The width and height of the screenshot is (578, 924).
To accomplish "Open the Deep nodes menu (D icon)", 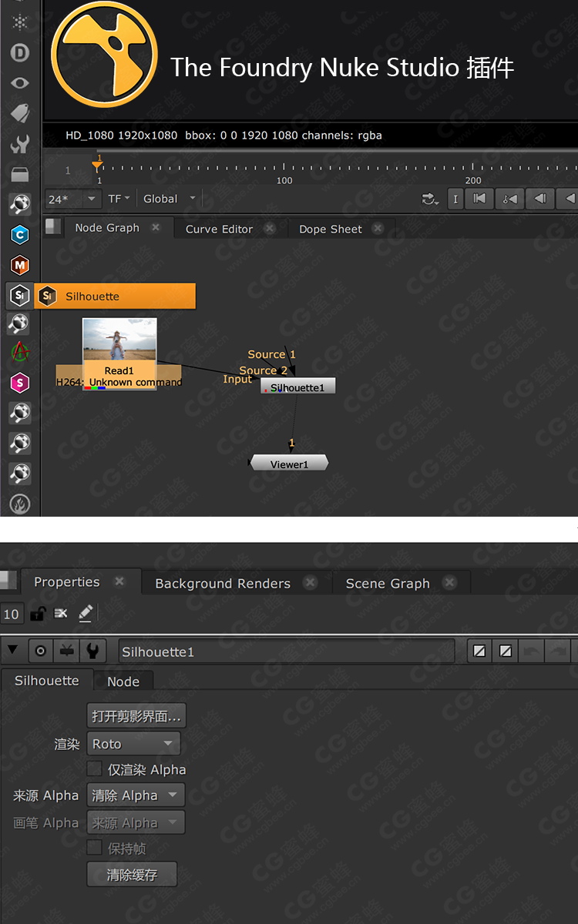I will [20, 52].
